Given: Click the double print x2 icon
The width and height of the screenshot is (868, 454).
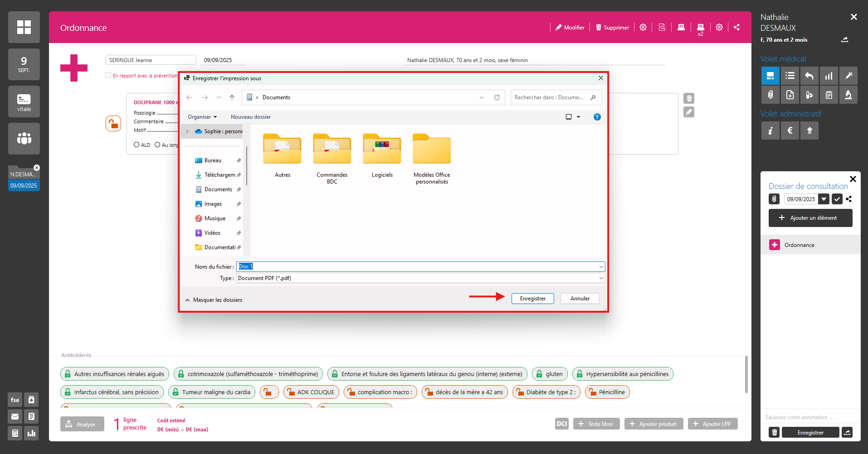Looking at the screenshot, I should pos(700,28).
